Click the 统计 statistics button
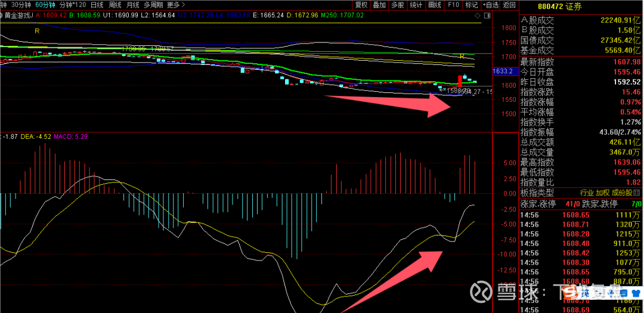644x313 pixels. [x=416, y=5]
